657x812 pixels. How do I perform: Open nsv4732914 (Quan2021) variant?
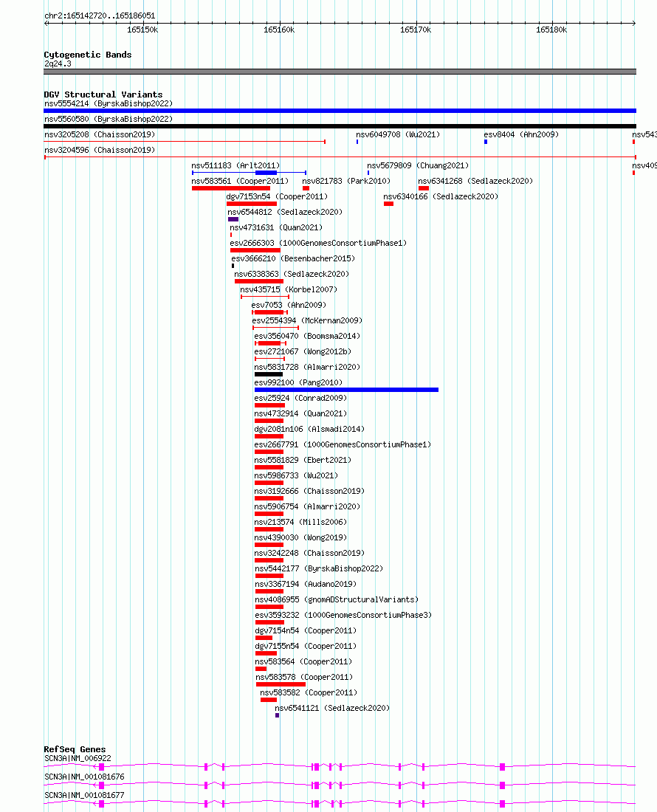coord(300,414)
